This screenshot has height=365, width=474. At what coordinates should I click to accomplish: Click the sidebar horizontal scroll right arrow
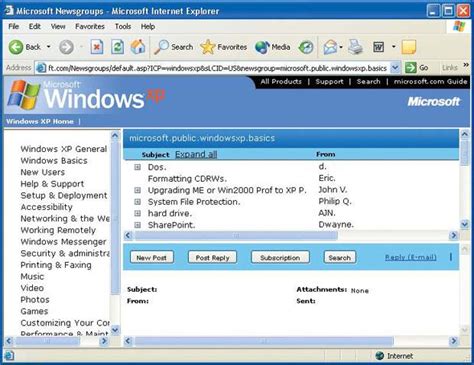104,341
